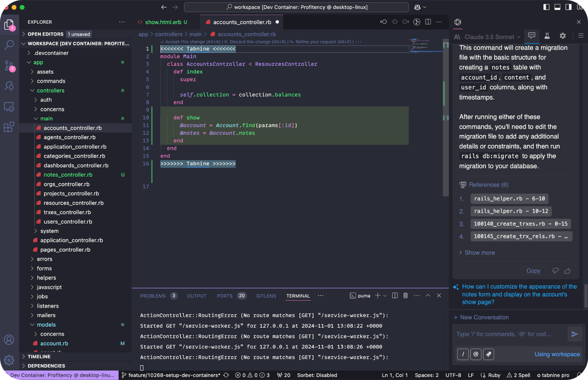Open the Source Control view
Image resolution: width=588 pixels, height=380 pixels.
9,66
